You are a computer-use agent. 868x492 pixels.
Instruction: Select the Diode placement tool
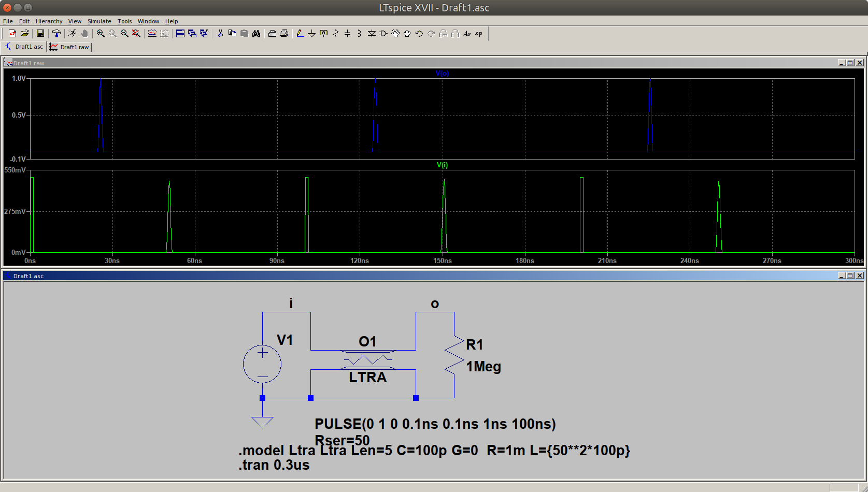372,34
